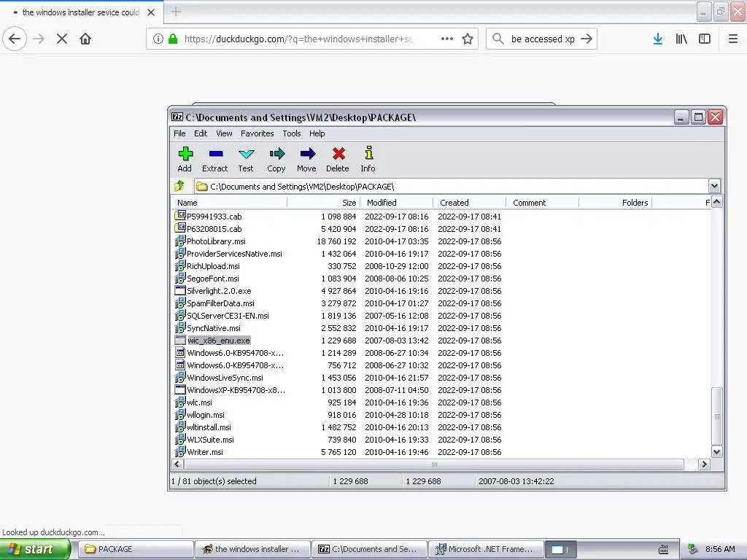Go up one folder level in 7-Zip
The height and width of the screenshot is (560, 747).
point(179,186)
